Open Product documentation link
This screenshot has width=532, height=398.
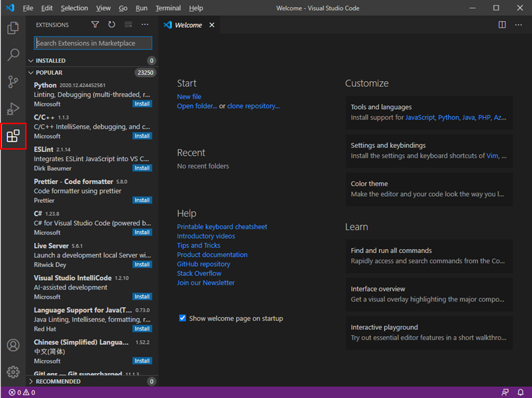[x=212, y=255]
